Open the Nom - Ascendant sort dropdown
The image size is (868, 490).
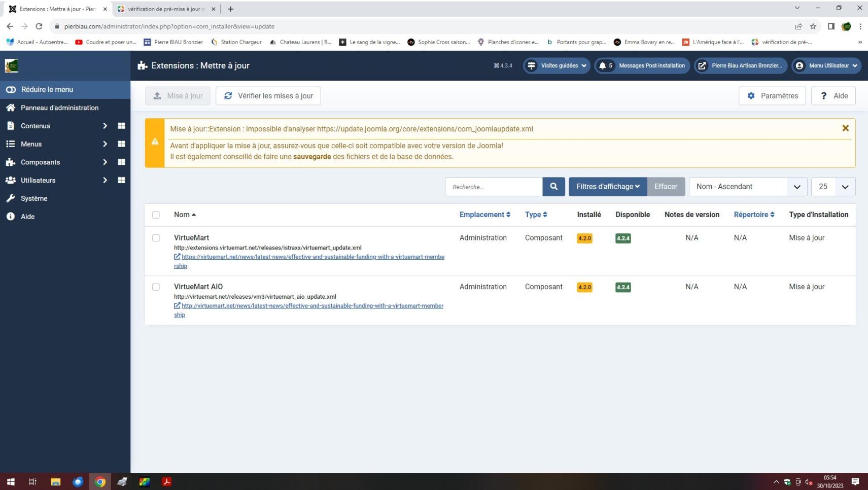[748, 187]
